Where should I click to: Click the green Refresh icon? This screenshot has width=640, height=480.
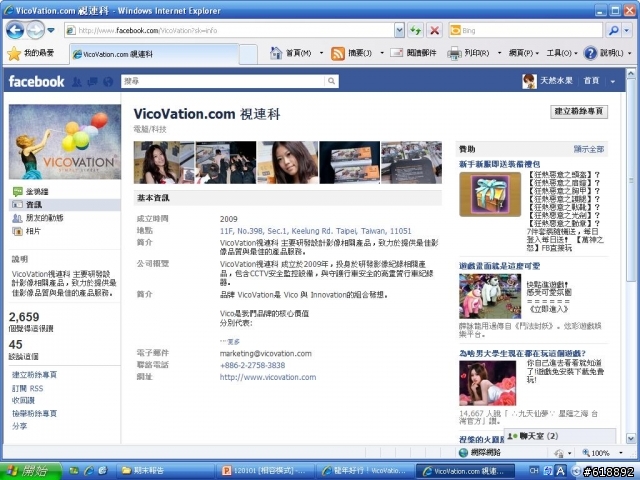click(416, 30)
